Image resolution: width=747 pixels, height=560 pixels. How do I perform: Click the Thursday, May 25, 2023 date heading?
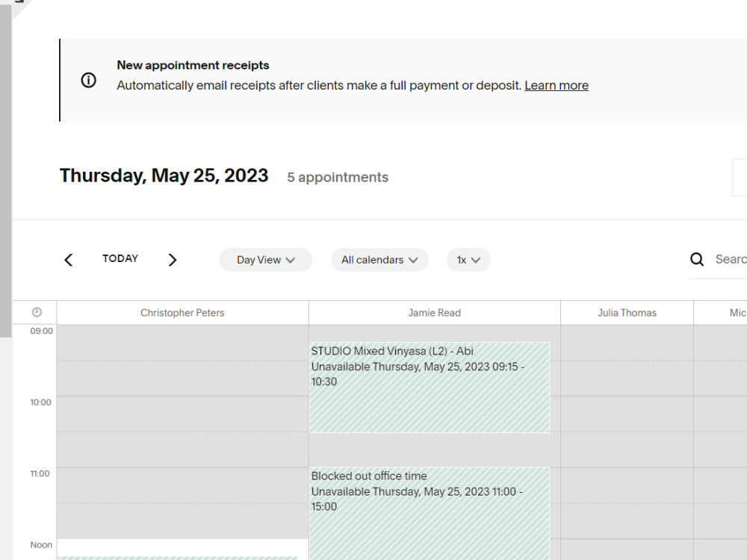tap(164, 175)
